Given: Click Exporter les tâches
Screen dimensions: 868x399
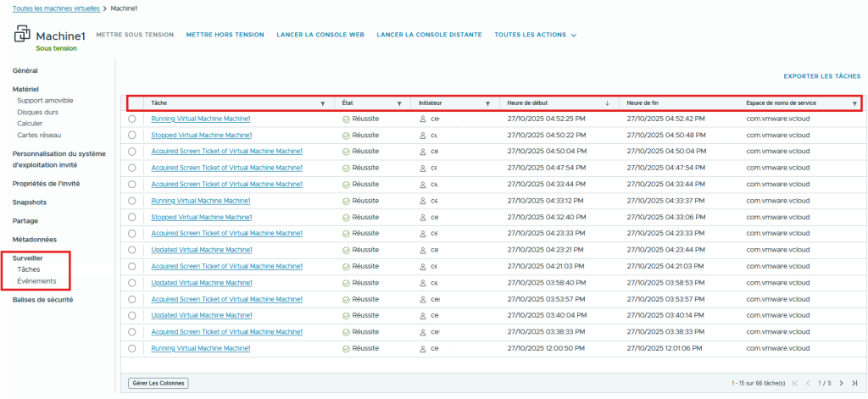Looking at the screenshot, I should [821, 76].
